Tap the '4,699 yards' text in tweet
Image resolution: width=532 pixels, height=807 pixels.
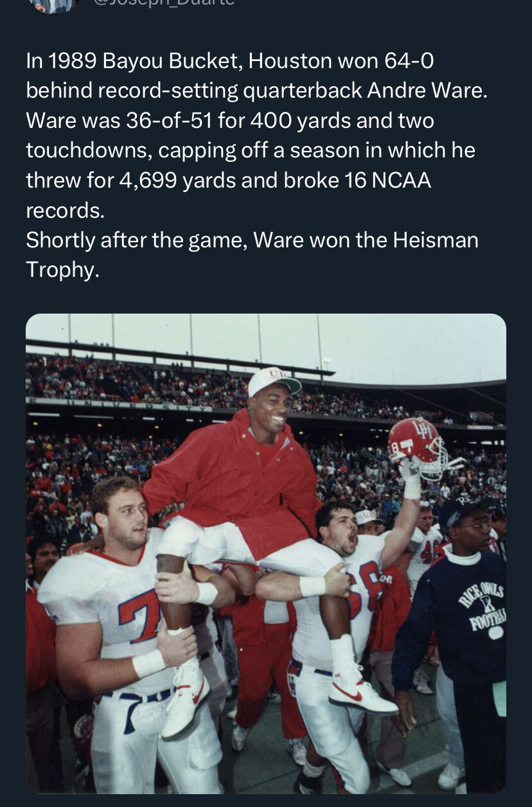(177, 181)
